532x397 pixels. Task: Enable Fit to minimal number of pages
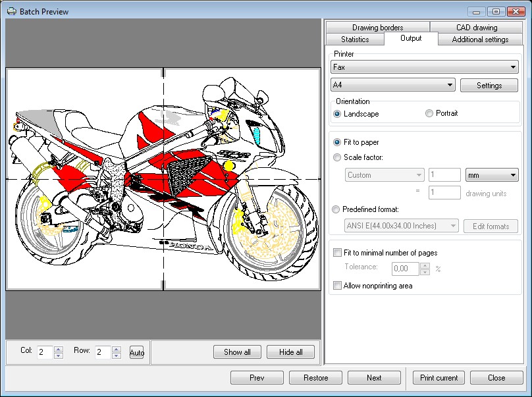click(x=338, y=253)
